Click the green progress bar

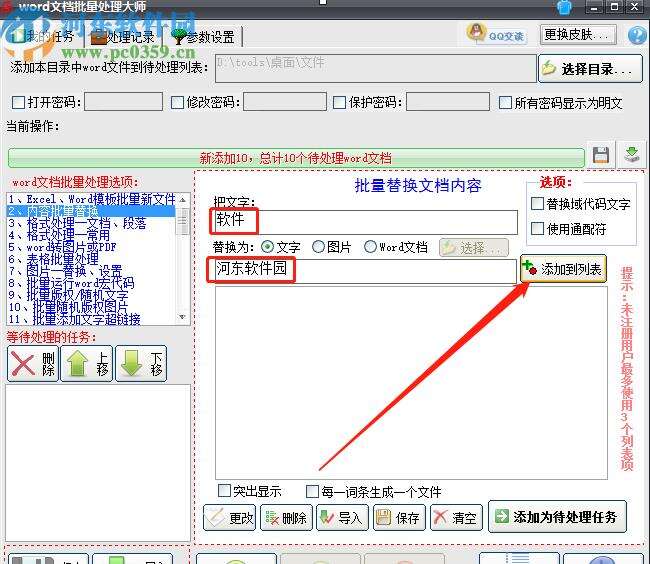[x=296, y=158]
